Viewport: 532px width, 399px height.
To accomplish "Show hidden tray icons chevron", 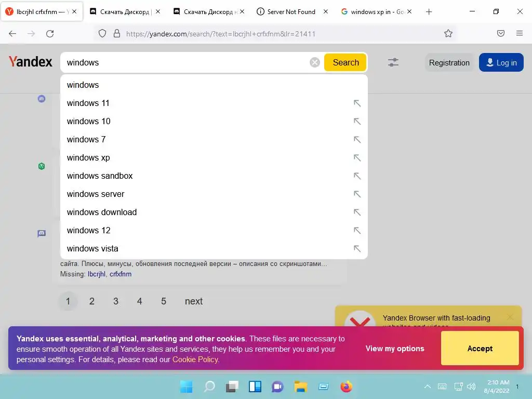I will click(x=428, y=387).
